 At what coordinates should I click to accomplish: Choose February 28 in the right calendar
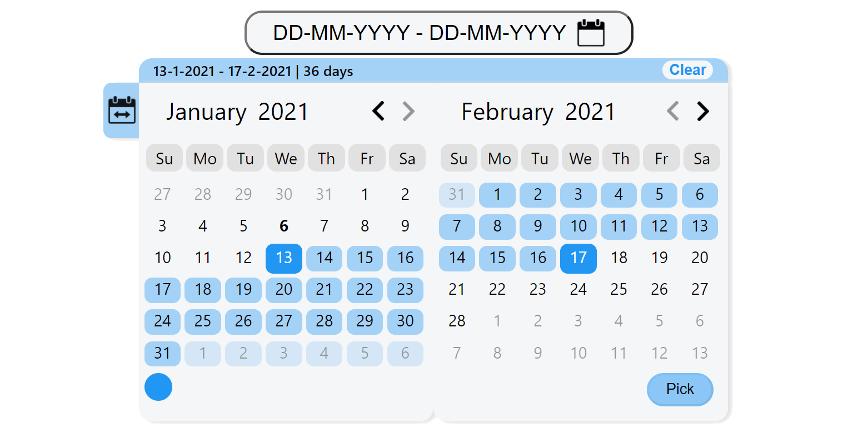click(457, 321)
